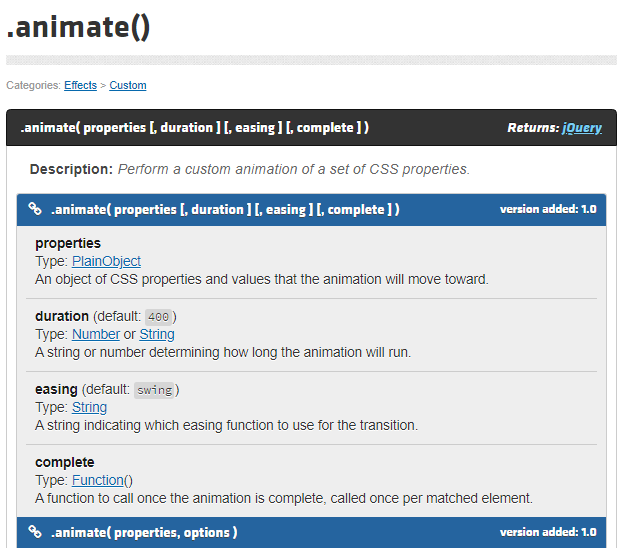Image resolution: width=623 pixels, height=548 pixels.
Task: Click the .animate() page heading
Action: pyautogui.click(x=79, y=27)
